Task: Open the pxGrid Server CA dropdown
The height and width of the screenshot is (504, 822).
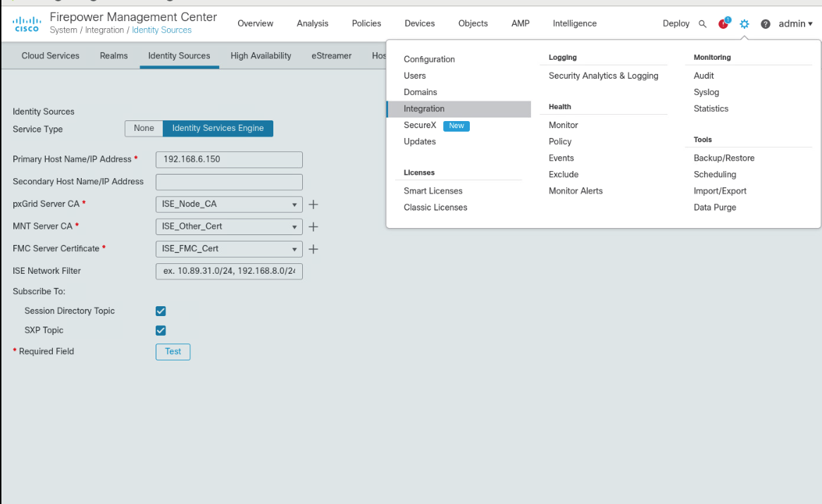Action: point(229,204)
